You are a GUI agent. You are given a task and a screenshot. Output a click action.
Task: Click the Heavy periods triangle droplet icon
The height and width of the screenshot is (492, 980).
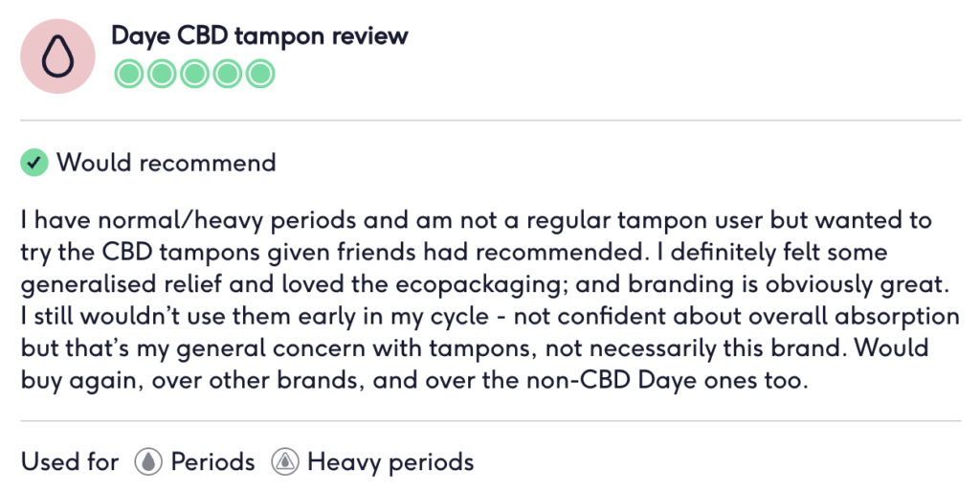point(285,461)
